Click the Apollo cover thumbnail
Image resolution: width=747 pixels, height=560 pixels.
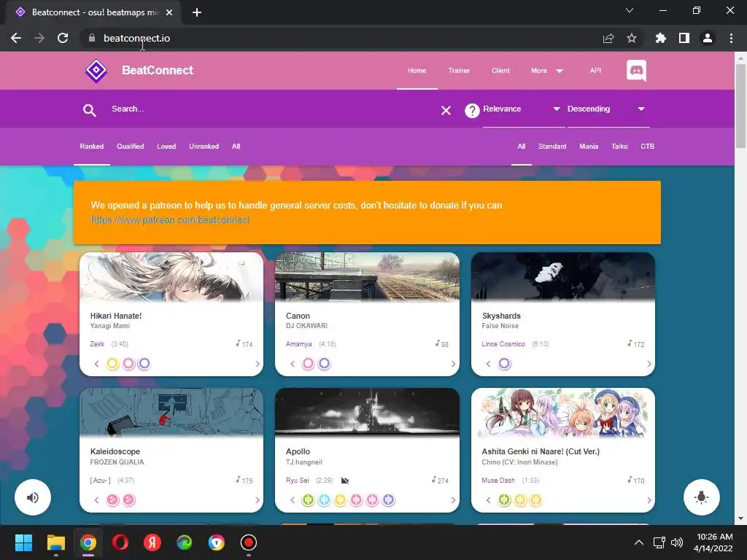click(x=368, y=412)
